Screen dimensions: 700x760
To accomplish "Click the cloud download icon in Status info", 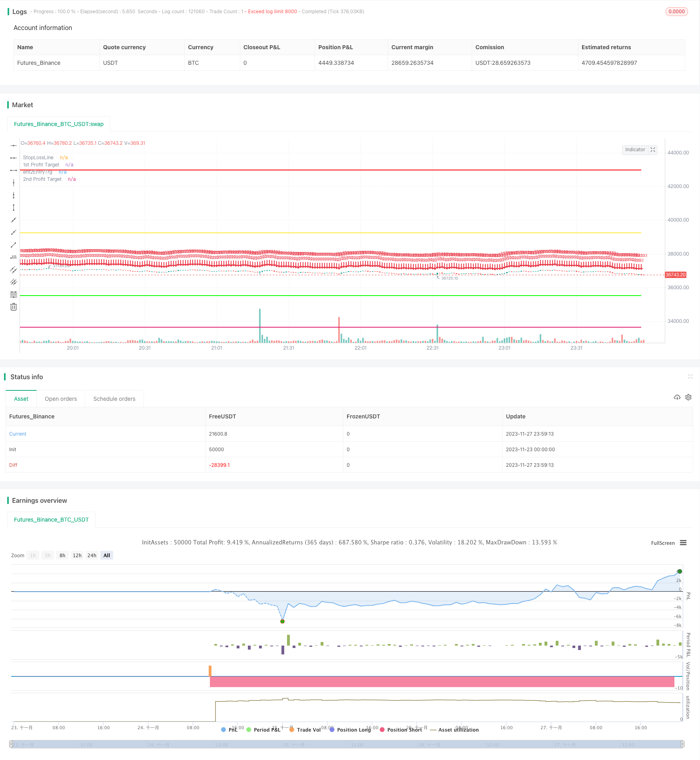I will 677,397.
